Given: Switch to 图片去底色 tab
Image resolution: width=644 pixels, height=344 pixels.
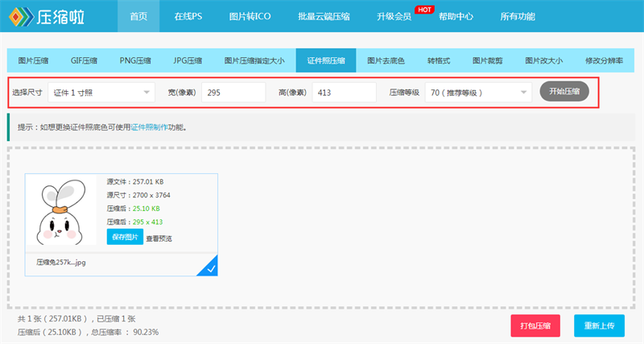Looking at the screenshot, I should [386, 60].
